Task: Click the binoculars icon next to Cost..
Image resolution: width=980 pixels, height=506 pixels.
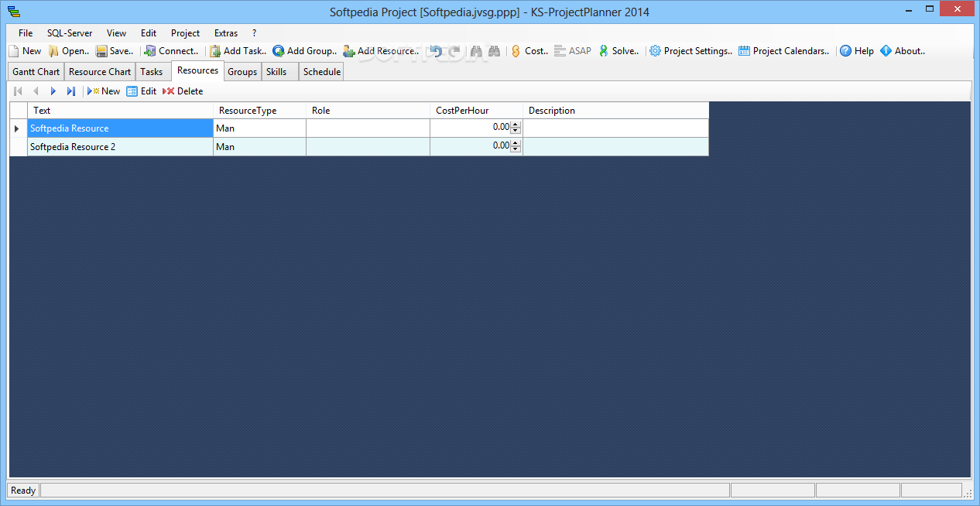Action: (495, 51)
